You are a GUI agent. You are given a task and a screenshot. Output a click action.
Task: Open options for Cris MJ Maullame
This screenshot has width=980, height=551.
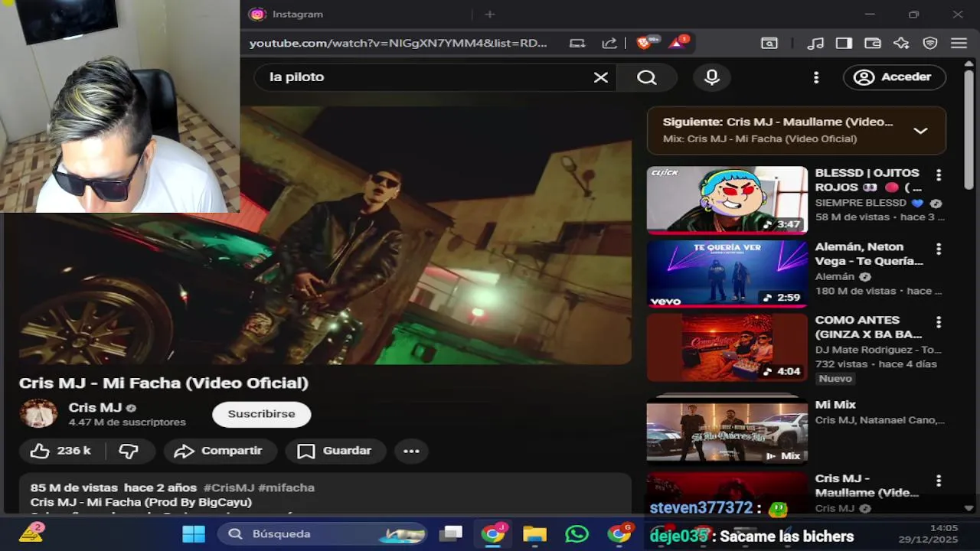tap(939, 481)
